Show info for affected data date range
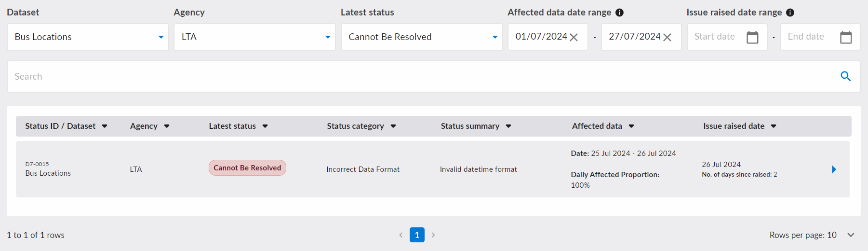Screen dimensions: 868x251 tap(620, 13)
